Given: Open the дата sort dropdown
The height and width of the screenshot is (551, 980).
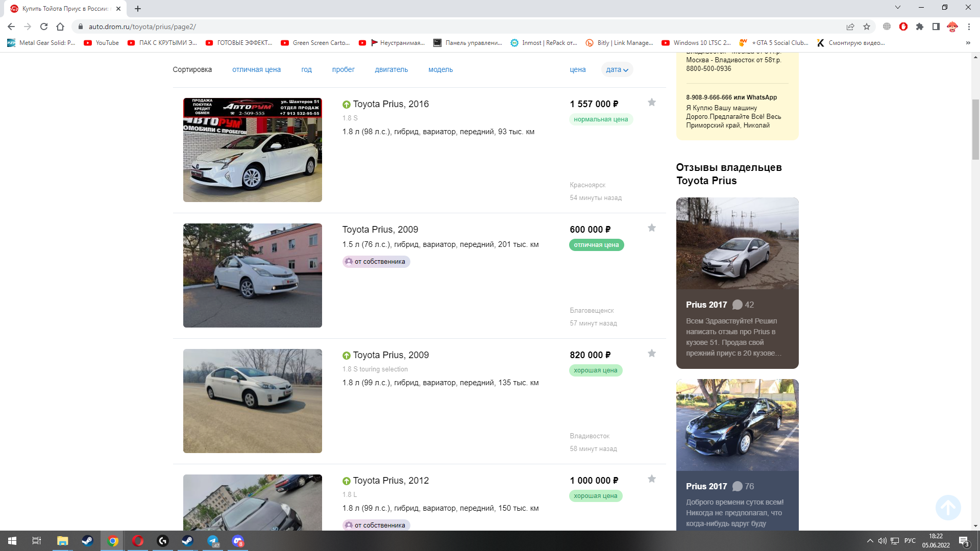Looking at the screenshot, I should pos(617,70).
